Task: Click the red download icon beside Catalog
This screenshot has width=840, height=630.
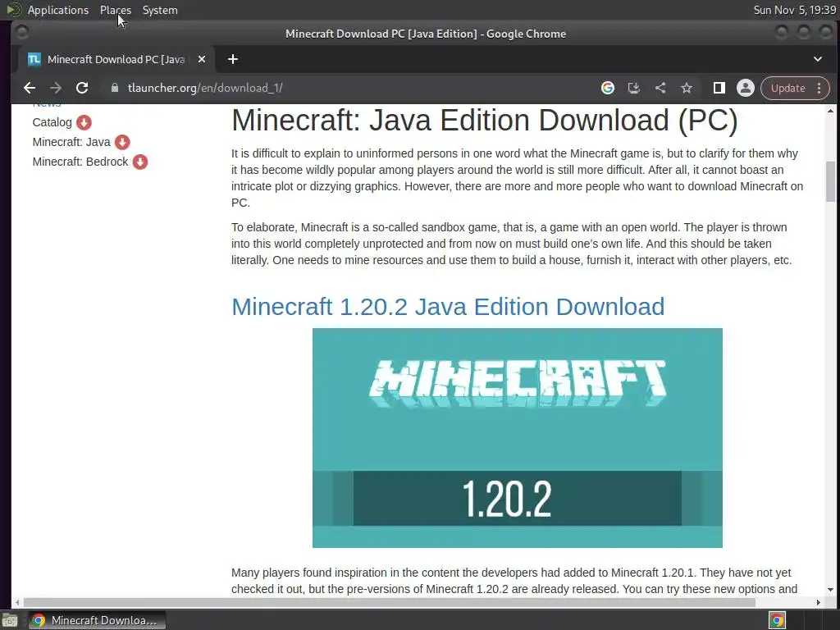Action: (84, 123)
